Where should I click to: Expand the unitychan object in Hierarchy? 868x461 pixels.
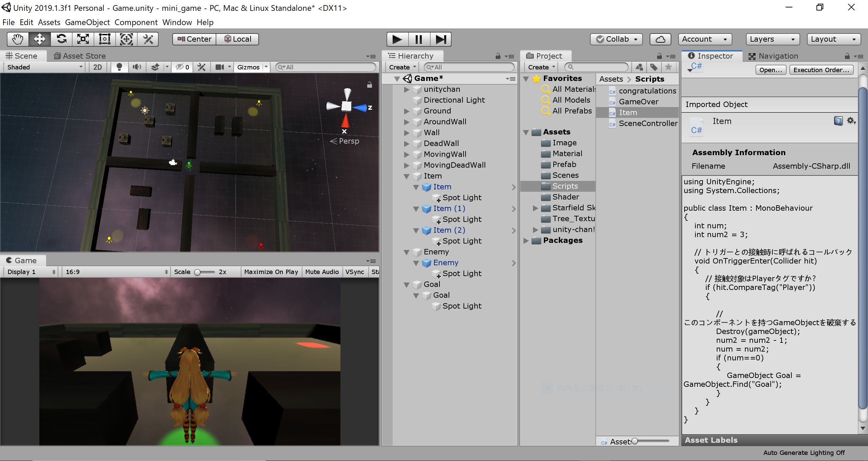click(x=407, y=89)
